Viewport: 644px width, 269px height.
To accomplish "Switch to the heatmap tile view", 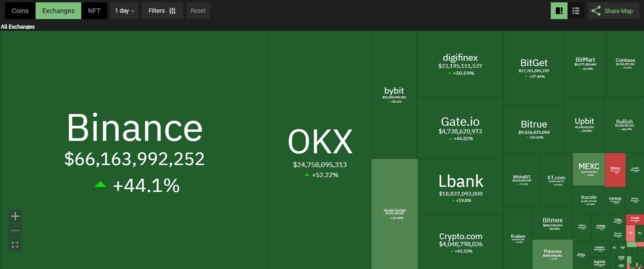I will 559,11.
